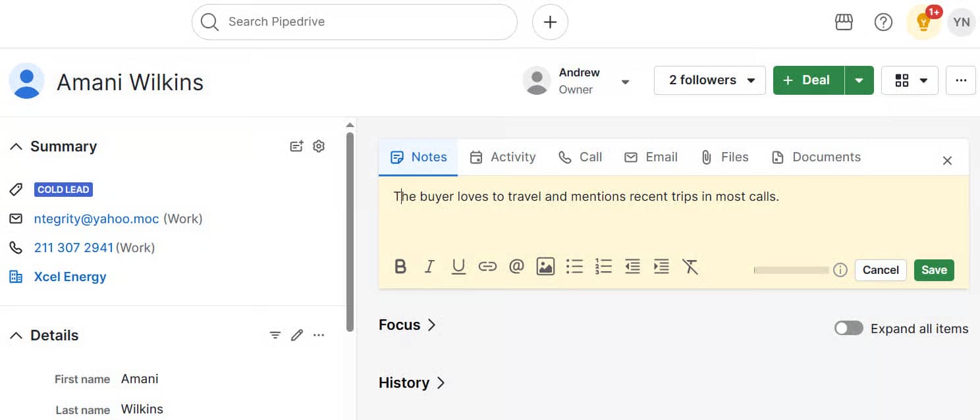Screen dimensions: 980x420
Task: Insert an image into the note
Action: tap(545, 266)
